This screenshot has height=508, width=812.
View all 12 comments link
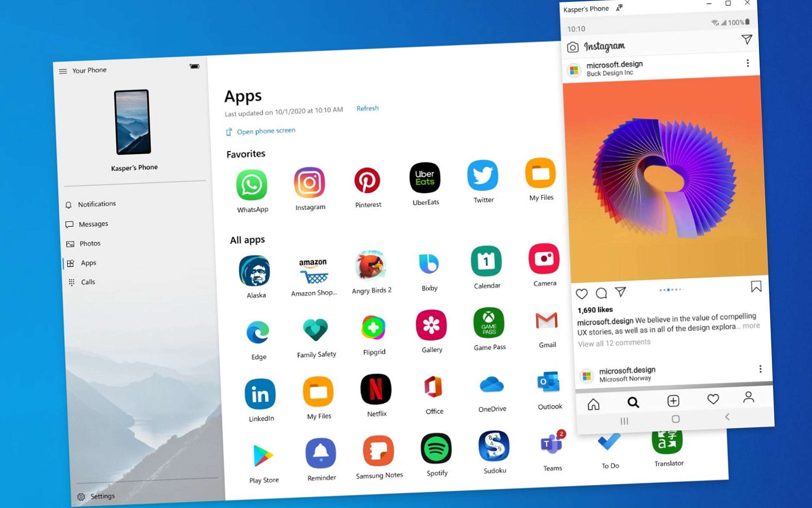pos(613,341)
